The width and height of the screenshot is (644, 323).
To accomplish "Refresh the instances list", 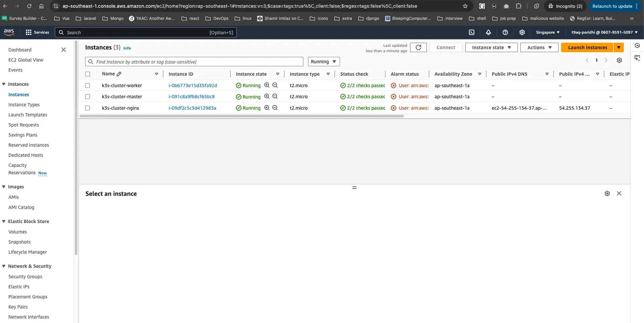I will 418,47.
